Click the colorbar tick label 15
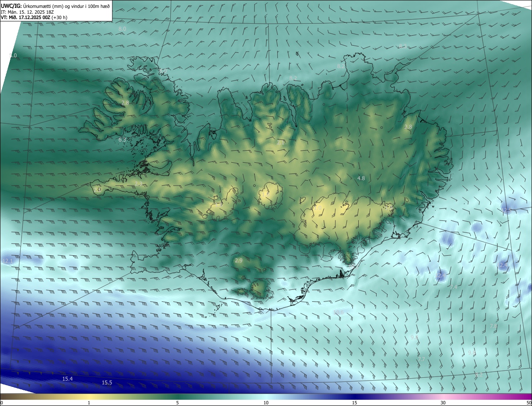 [x=355, y=403]
